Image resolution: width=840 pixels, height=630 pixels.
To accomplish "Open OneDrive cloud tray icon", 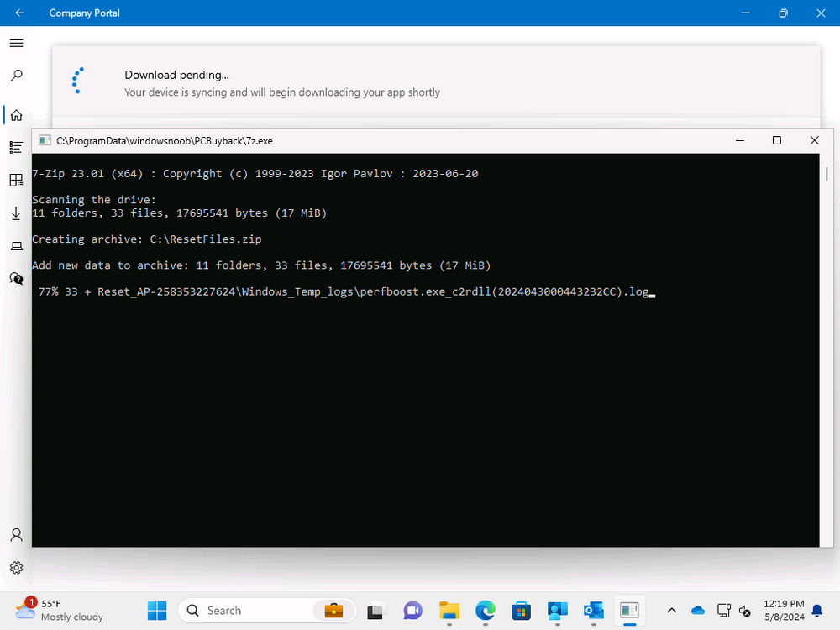I will [x=698, y=610].
